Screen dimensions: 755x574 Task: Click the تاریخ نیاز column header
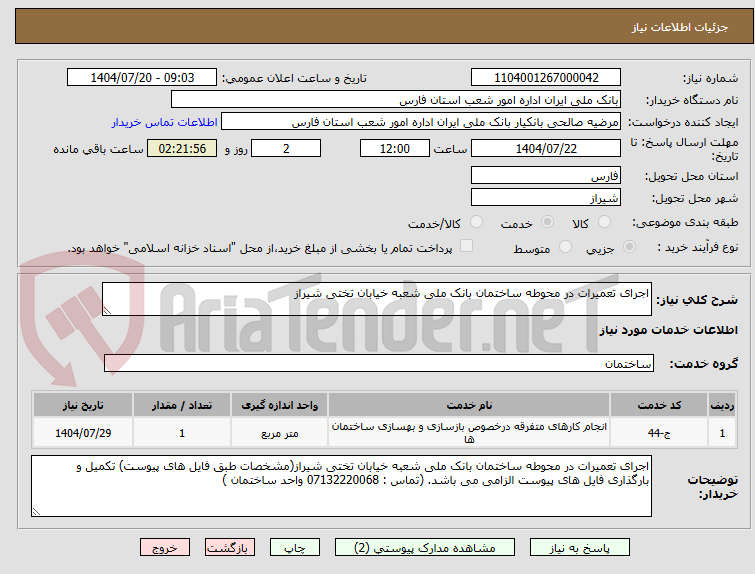(83, 405)
